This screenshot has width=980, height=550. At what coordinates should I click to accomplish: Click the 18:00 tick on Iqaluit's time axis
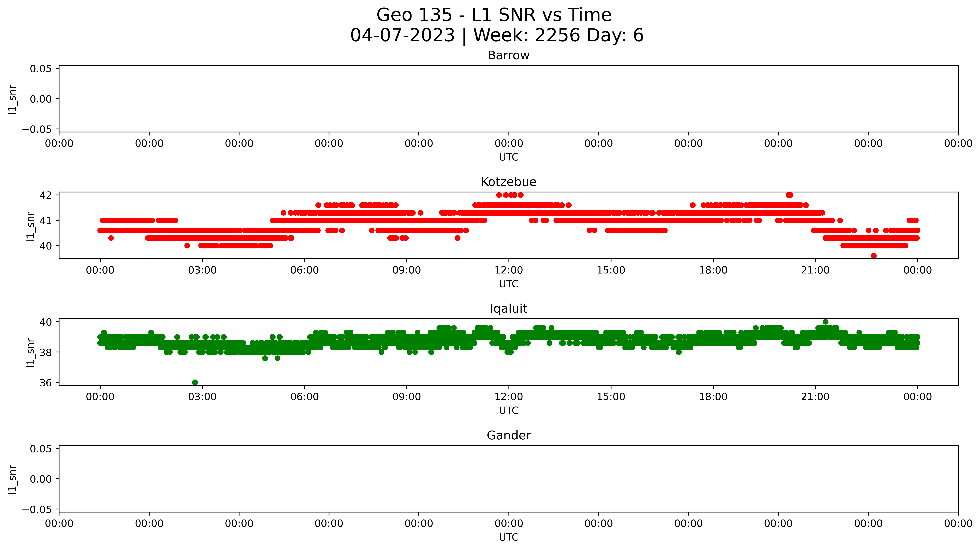tap(713, 397)
